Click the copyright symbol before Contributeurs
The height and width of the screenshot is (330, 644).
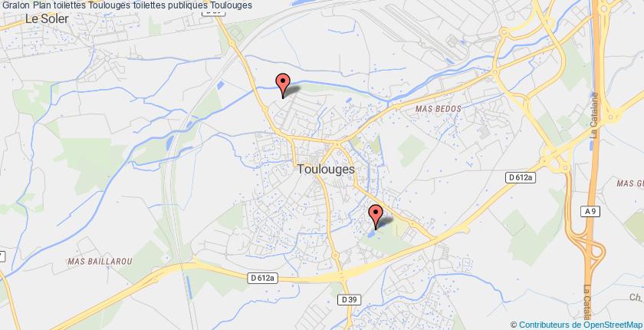pyautogui.click(x=514, y=325)
